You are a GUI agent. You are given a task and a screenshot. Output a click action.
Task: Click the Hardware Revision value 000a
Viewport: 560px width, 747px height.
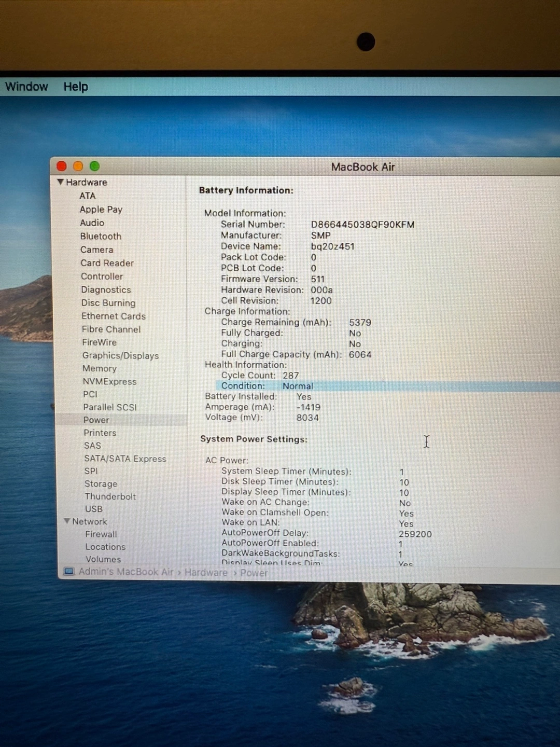tap(322, 290)
